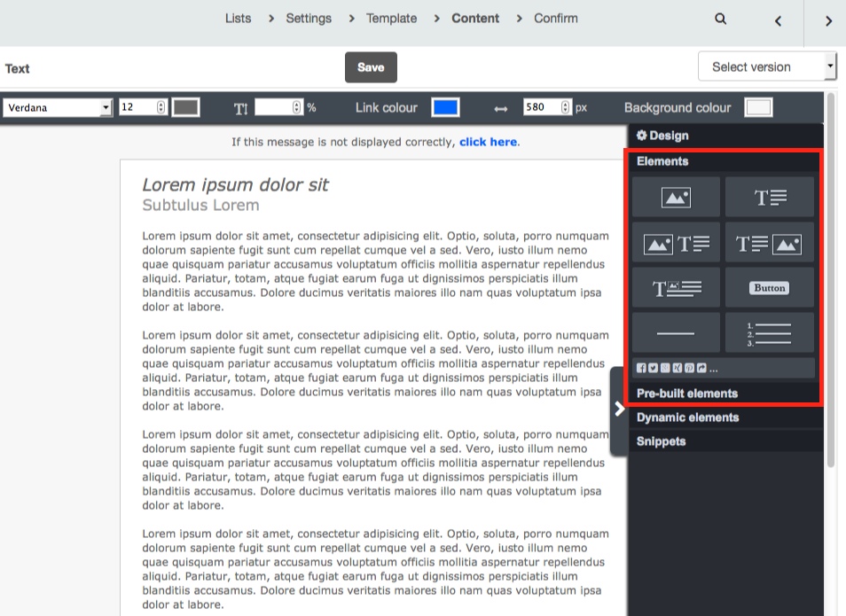Image resolution: width=846 pixels, height=616 pixels.
Task: Open the 'click here' link
Action: pos(488,142)
